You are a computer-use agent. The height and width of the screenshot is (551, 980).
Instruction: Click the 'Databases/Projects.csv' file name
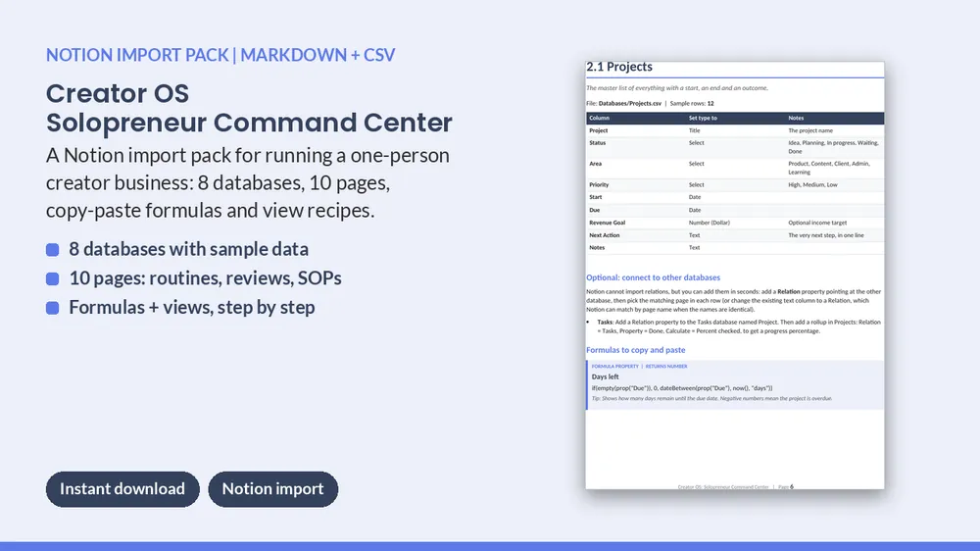pyautogui.click(x=630, y=103)
